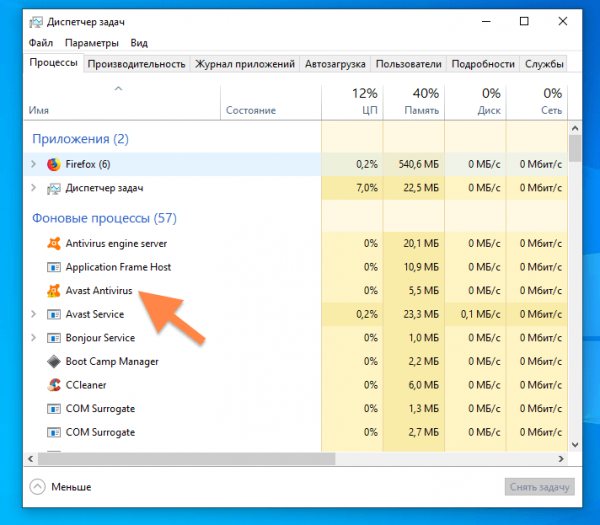This screenshot has width=600, height=525.
Task: Expand the Avast Service process group
Action: coord(33,314)
